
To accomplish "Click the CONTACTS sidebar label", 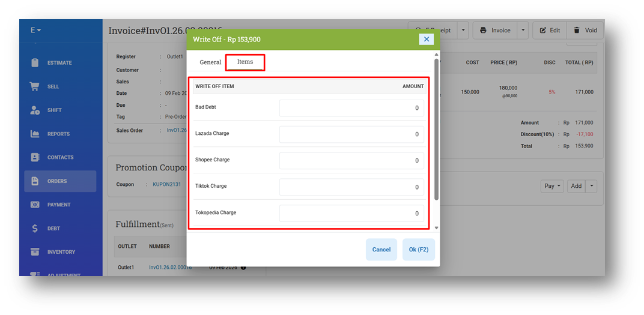I will coord(60,157).
